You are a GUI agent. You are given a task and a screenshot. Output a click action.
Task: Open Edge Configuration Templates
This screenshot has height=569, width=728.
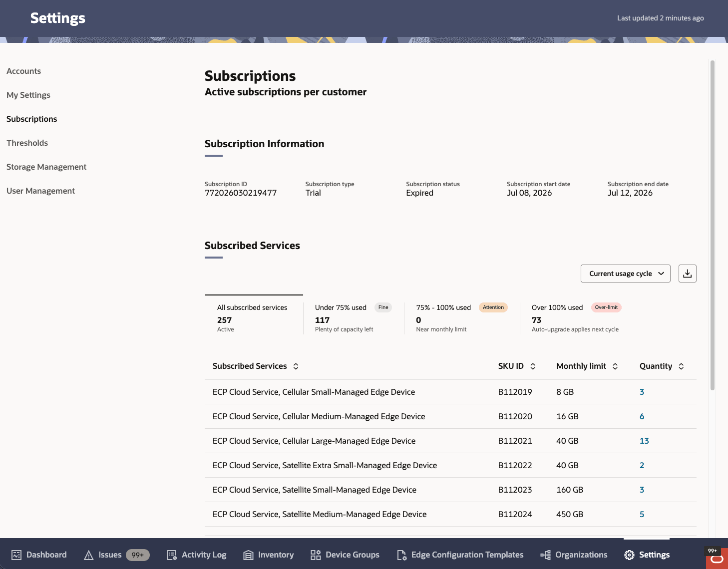pyautogui.click(x=460, y=555)
